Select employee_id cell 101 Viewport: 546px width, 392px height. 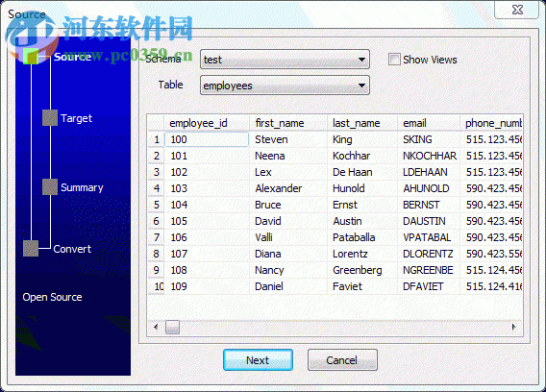207,156
